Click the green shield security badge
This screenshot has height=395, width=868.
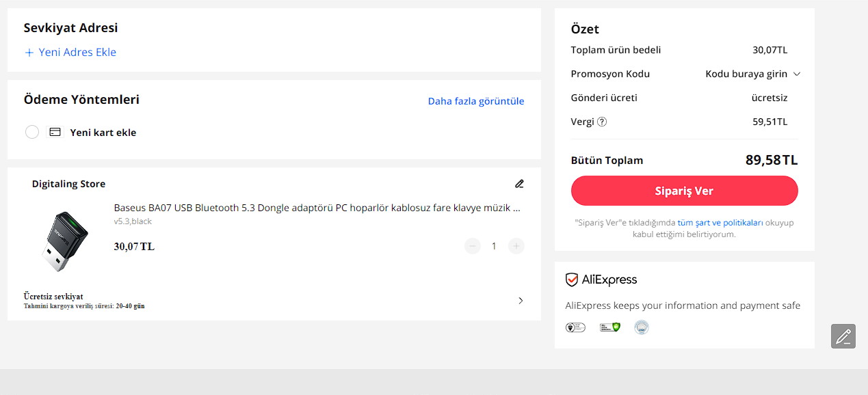tap(609, 327)
